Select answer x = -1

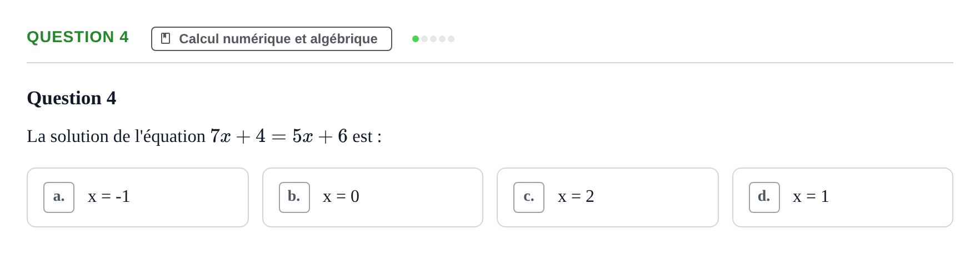click(138, 197)
